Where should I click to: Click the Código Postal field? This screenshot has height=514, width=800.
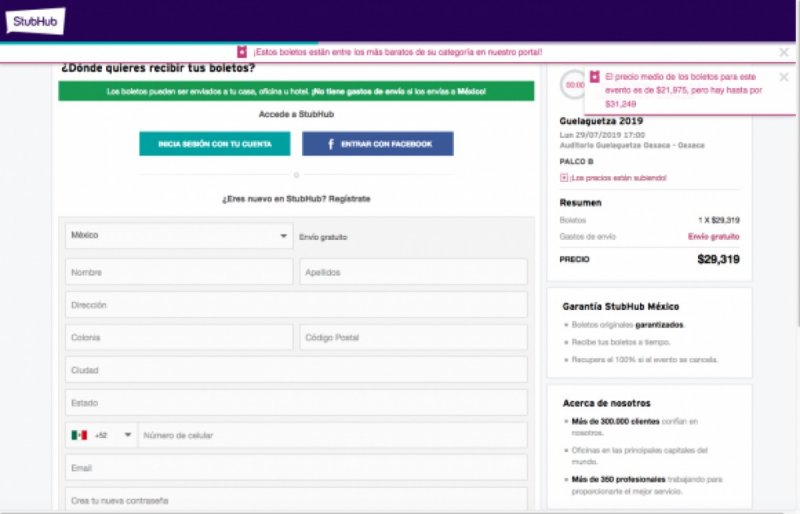point(413,338)
